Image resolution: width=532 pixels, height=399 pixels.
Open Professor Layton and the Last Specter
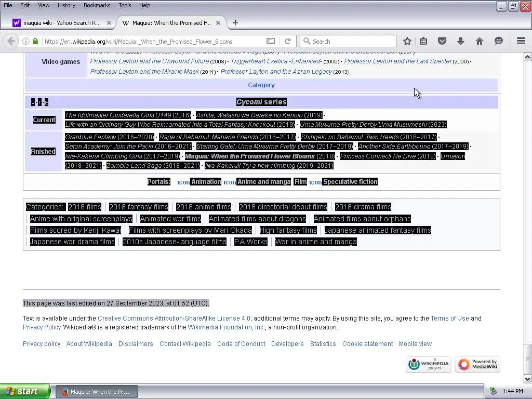(x=398, y=61)
